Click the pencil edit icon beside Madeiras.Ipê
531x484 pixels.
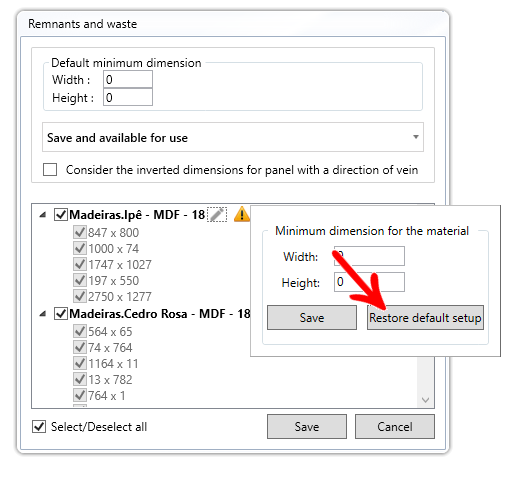click(x=217, y=214)
